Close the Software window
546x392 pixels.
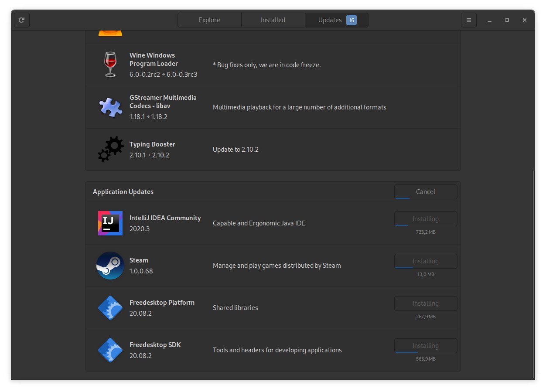point(525,20)
